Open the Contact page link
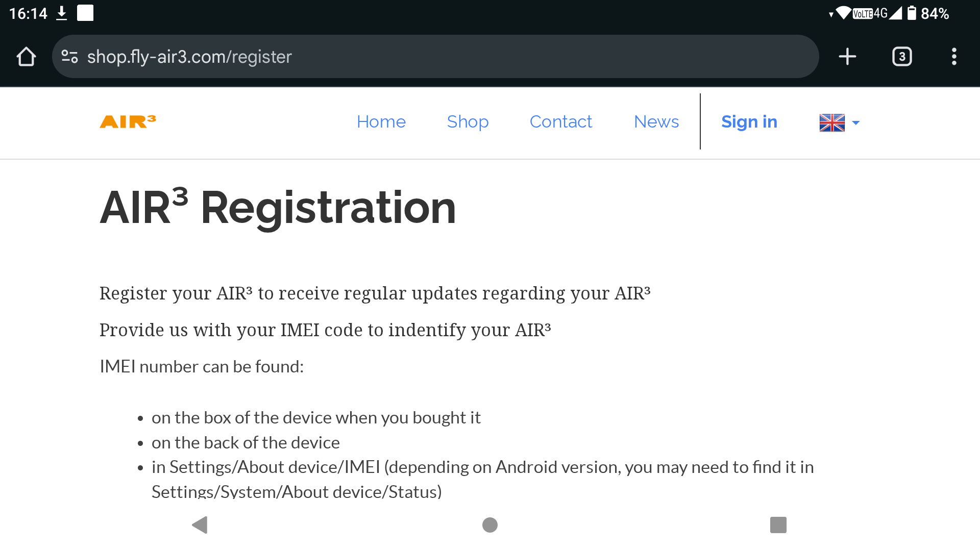This screenshot has width=980, height=551. point(561,122)
